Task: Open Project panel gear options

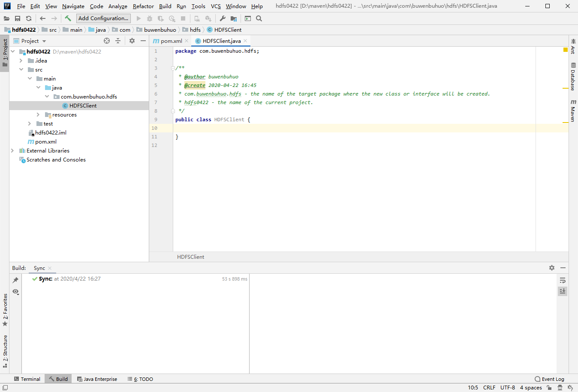Action: [132, 41]
